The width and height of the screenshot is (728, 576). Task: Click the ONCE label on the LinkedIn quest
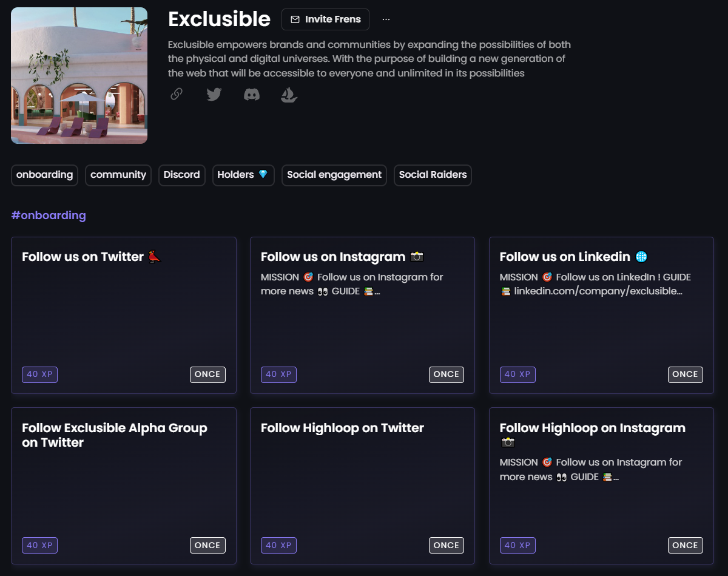pyautogui.click(x=685, y=374)
